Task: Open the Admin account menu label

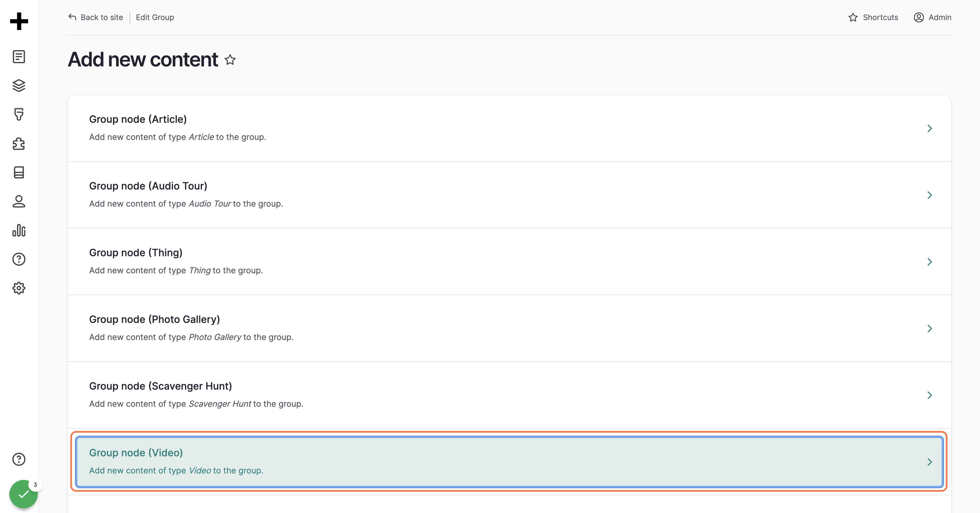Action: [x=940, y=17]
